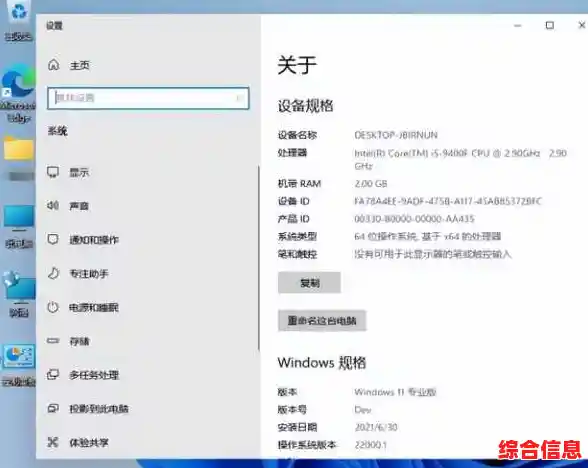
Task: Click the Windows 11 专业版 edition text
Action: pyautogui.click(x=395, y=392)
